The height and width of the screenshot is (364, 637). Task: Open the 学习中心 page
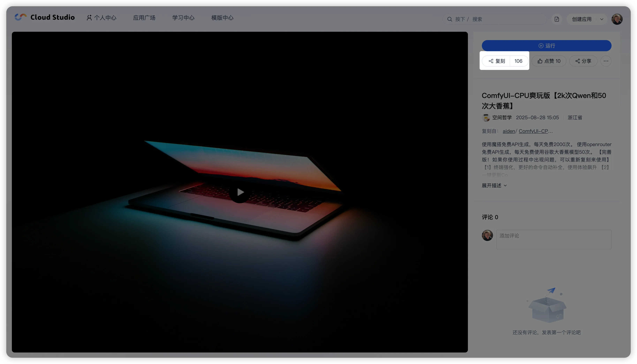pyautogui.click(x=183, y=18)
